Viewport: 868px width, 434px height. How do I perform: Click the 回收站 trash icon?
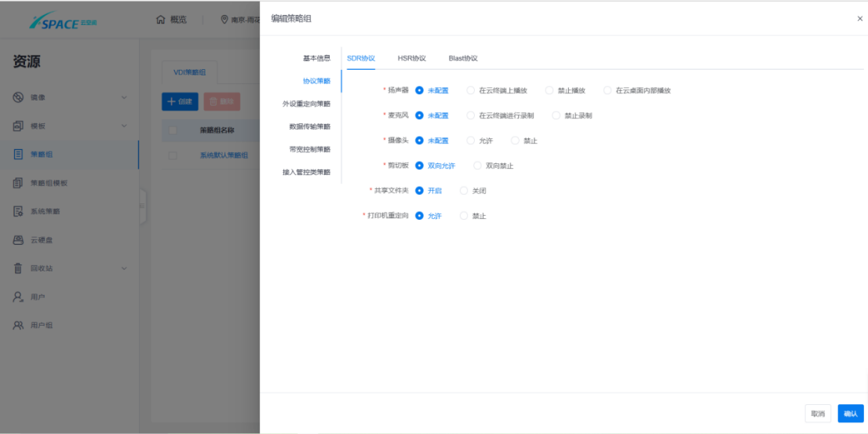pyautogui.click(x=18, y=268)
